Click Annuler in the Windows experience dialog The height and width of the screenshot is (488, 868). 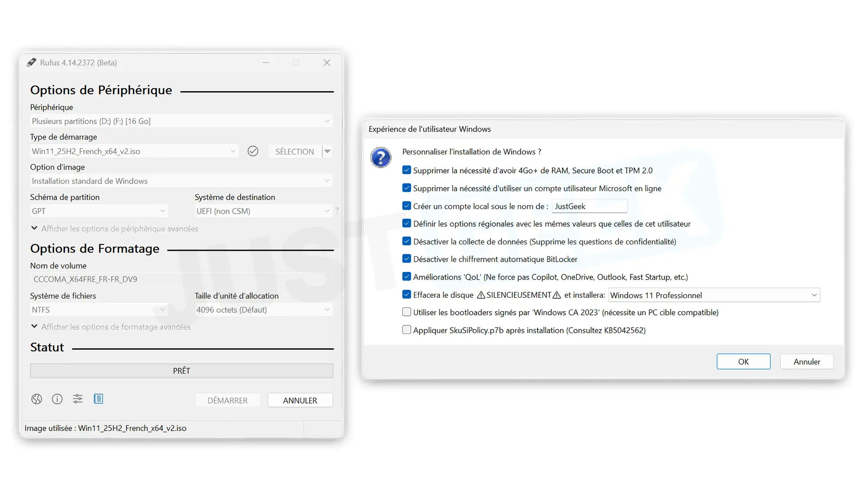click(807, 361)
